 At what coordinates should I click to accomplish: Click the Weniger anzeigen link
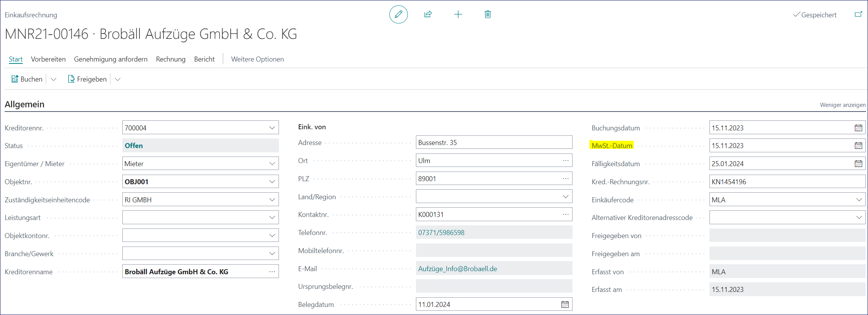point(842,105)
